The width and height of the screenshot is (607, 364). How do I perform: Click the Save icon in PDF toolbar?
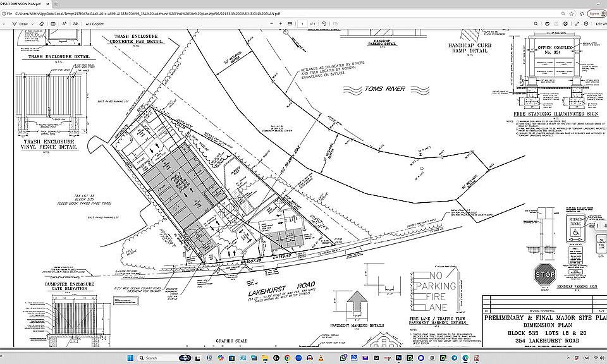(x=556, y=23)
